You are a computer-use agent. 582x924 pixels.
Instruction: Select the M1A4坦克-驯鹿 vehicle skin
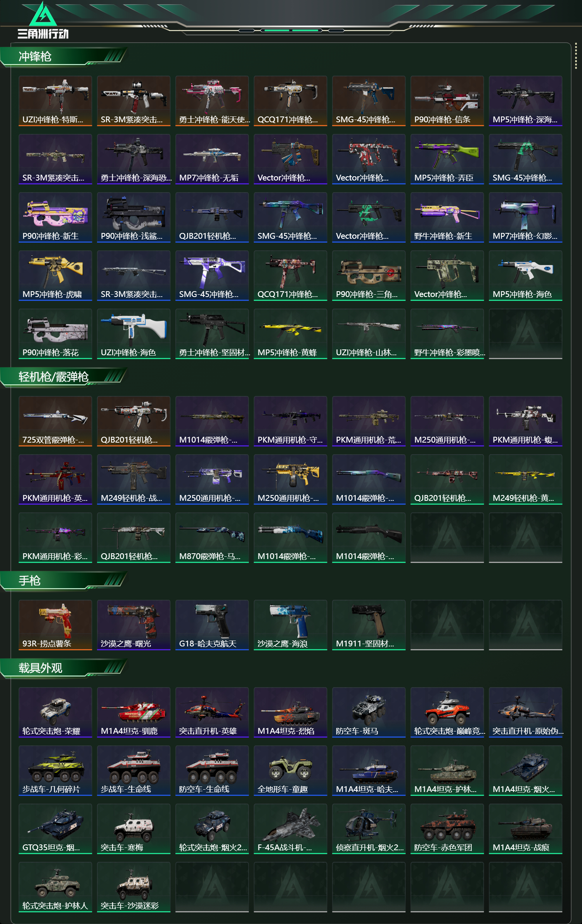coord(133,712)
